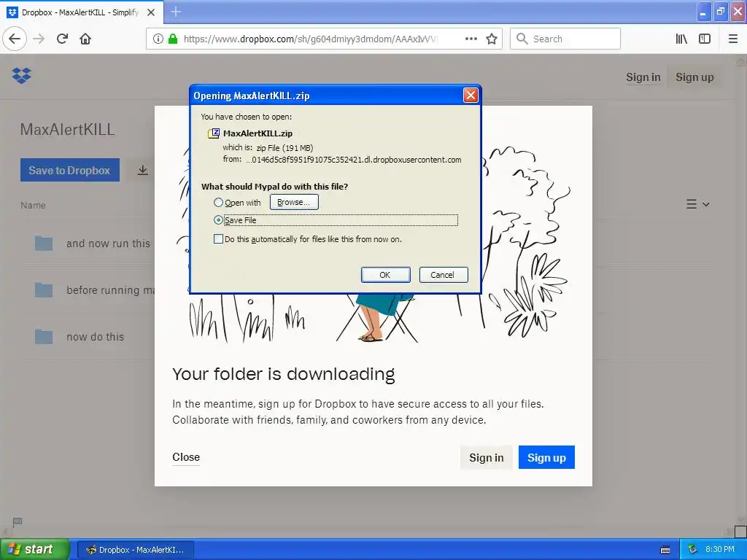Select the 'Open with' radio option
Screen dimensions: 747x560
(218, 203)
